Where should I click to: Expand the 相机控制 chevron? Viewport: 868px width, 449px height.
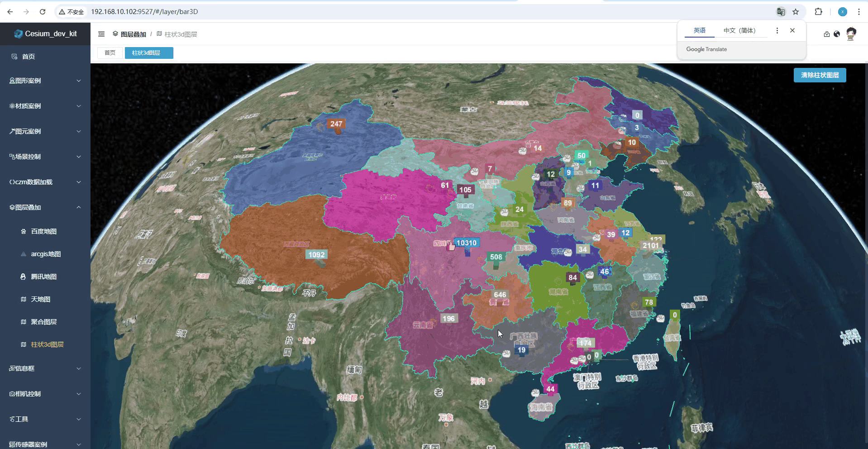(79, 394)
